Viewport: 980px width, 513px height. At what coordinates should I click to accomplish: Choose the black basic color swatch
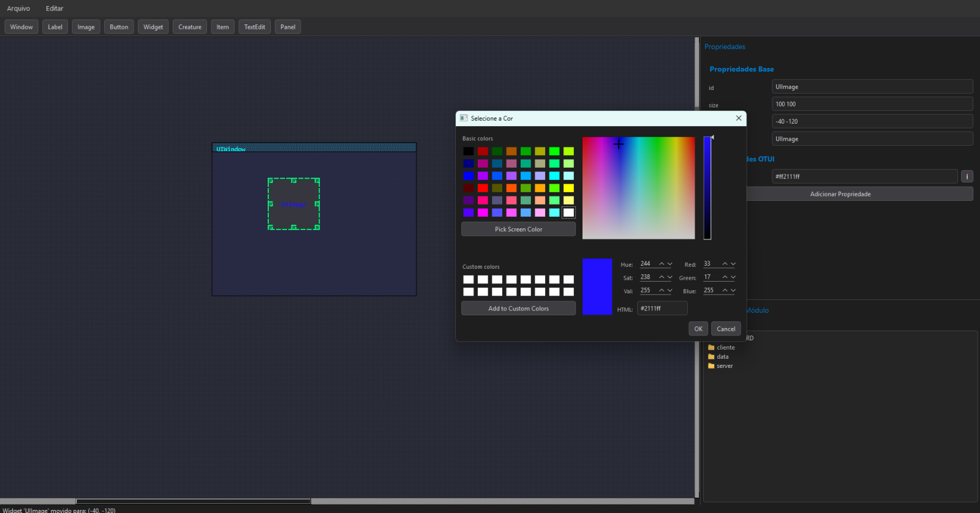pos(469,151)
